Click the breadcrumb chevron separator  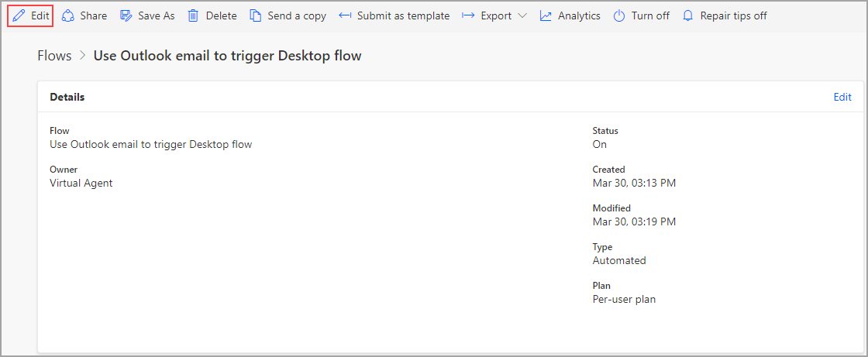(82, 56)
